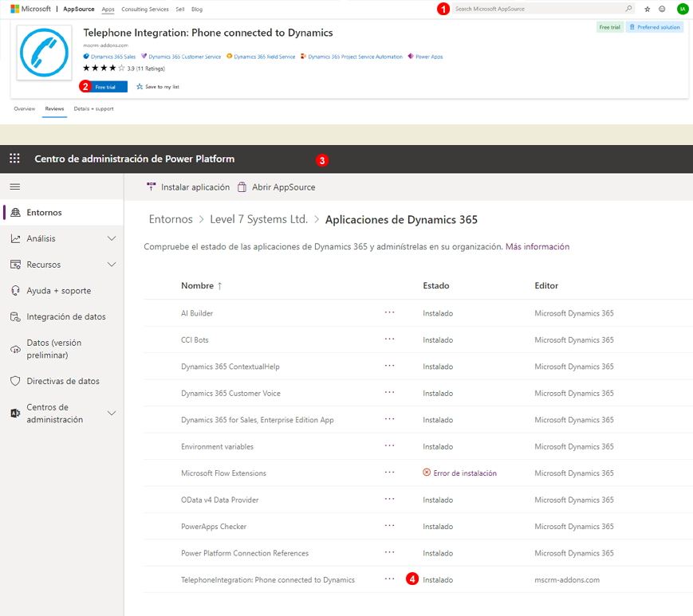This screenshot has height=616, width=693.
Task: Open the Sell menu item
Action: pyautogui.click(x=180, y=9)
